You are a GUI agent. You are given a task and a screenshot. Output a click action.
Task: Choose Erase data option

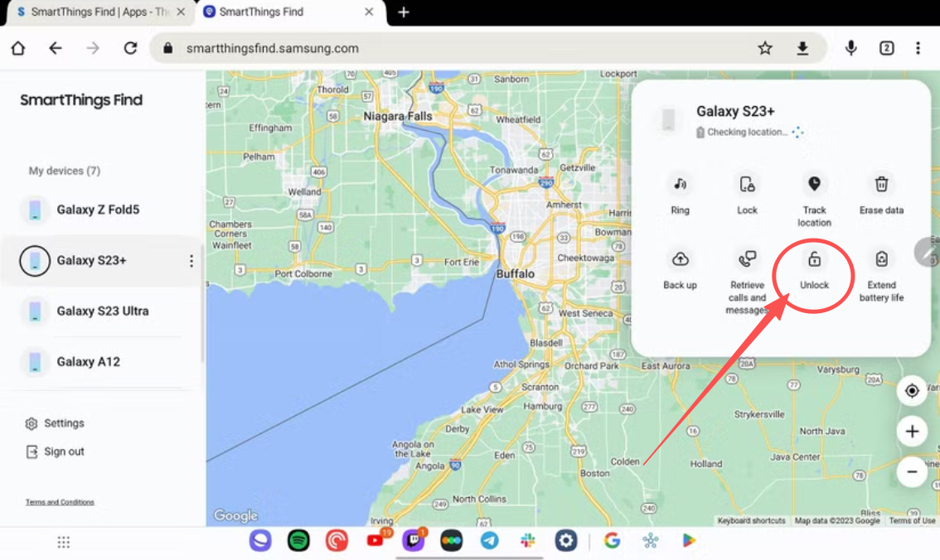[x=881, y=195]
